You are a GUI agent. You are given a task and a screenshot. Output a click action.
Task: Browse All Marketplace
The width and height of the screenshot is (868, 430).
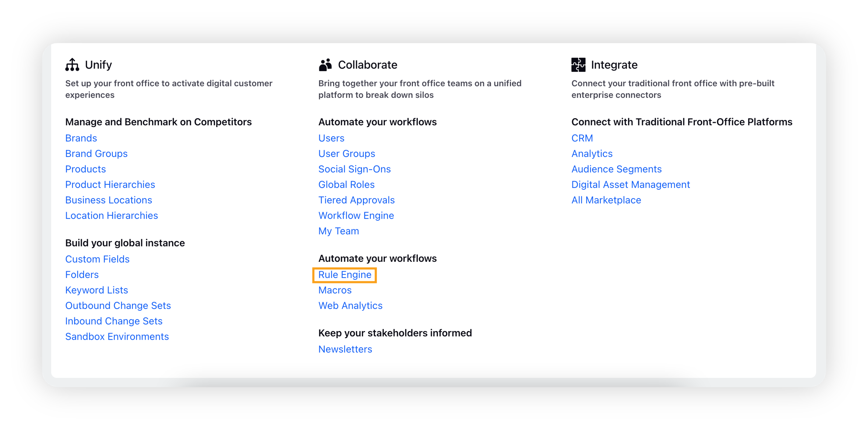[x=606, y=200]
